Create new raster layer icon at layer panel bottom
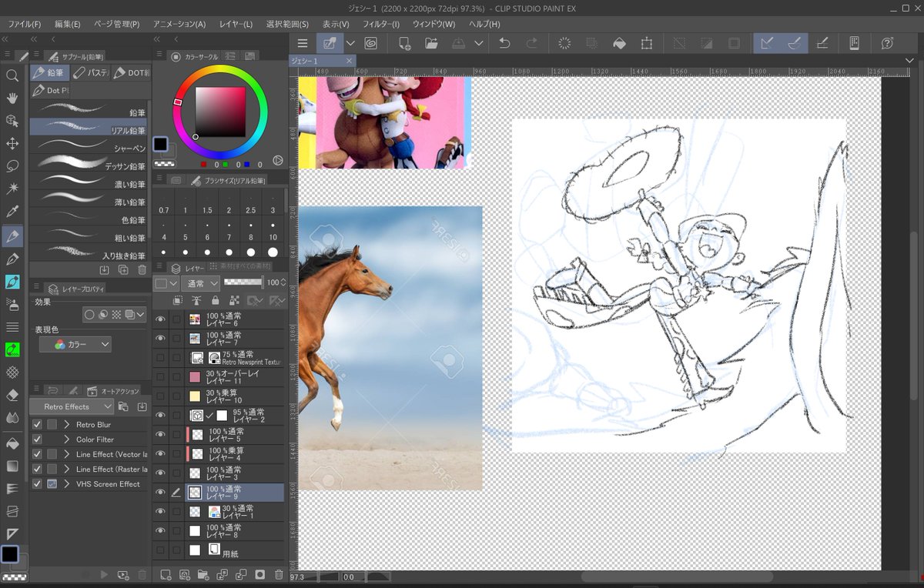The width and height of the screenshot is (924, 588). pos(165,574)
